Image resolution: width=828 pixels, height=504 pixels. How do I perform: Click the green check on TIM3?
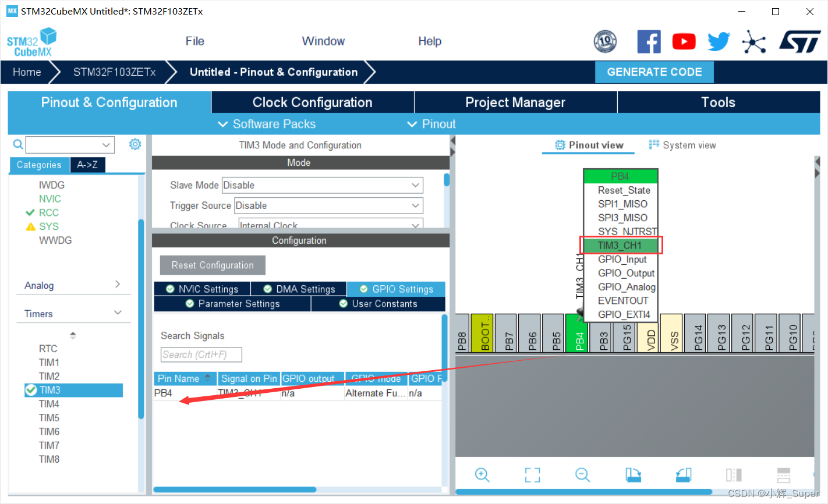(31, 390)
